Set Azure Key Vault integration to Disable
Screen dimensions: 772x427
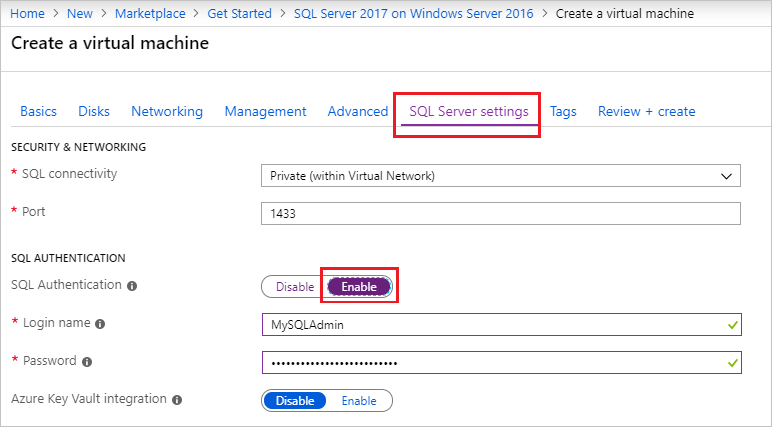(294, 400)
